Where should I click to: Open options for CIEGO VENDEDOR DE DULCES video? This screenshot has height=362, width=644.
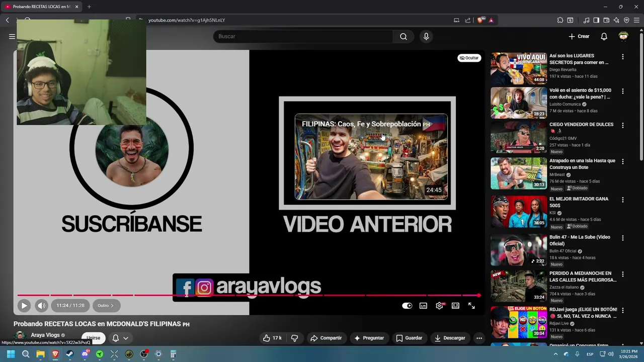pyautogui.click(x=623, y=126)
